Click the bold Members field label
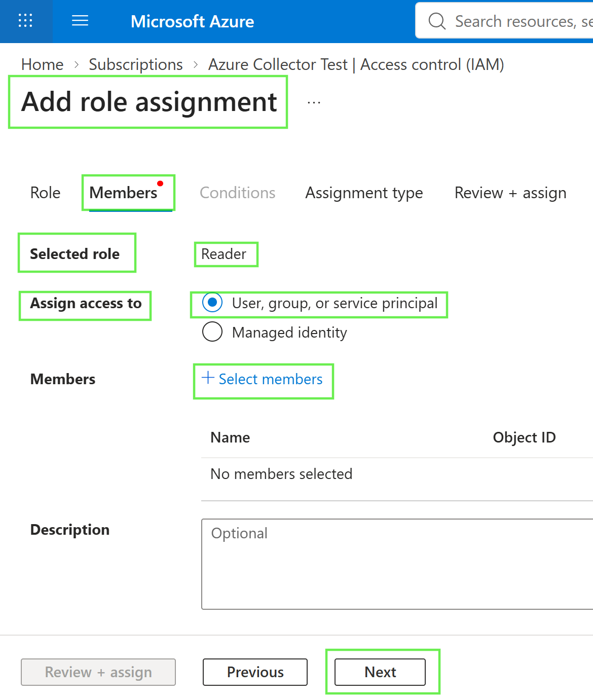This screenshot has height=700, width=593. point(63,379)
